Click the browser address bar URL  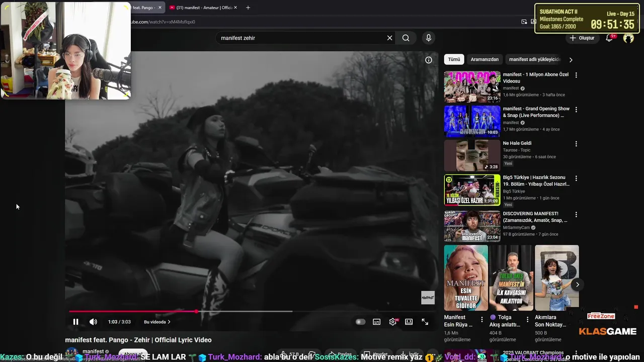tap(163, 22)
